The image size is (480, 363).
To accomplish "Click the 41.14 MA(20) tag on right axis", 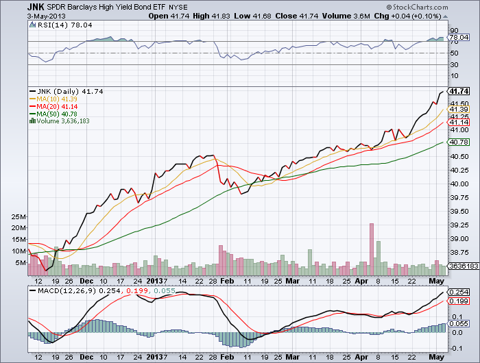I will coord(459,122).
